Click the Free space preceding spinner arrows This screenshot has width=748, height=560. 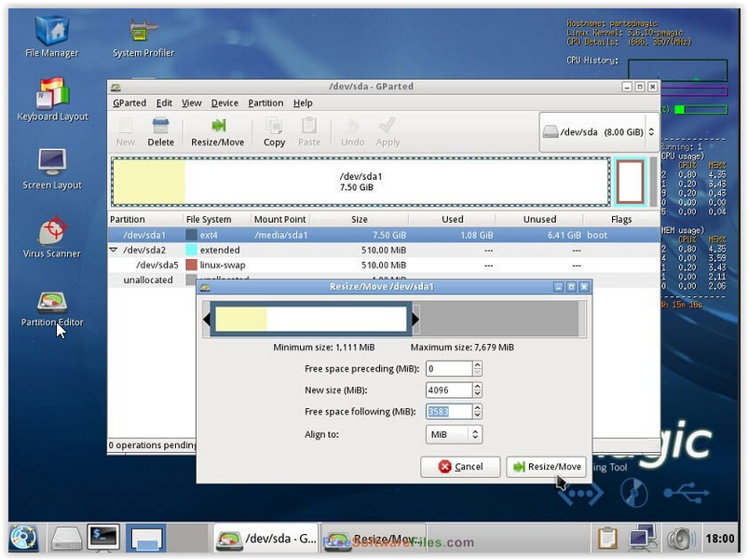tap(478, 368)
